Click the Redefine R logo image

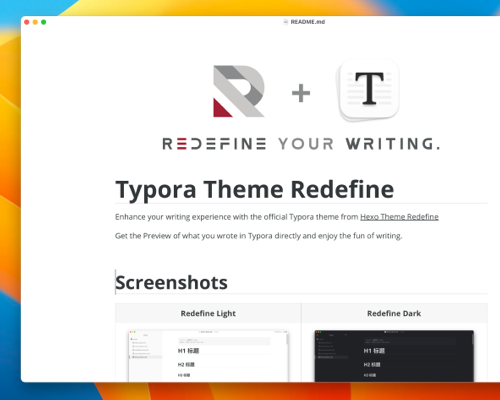[x=239, y=91]
